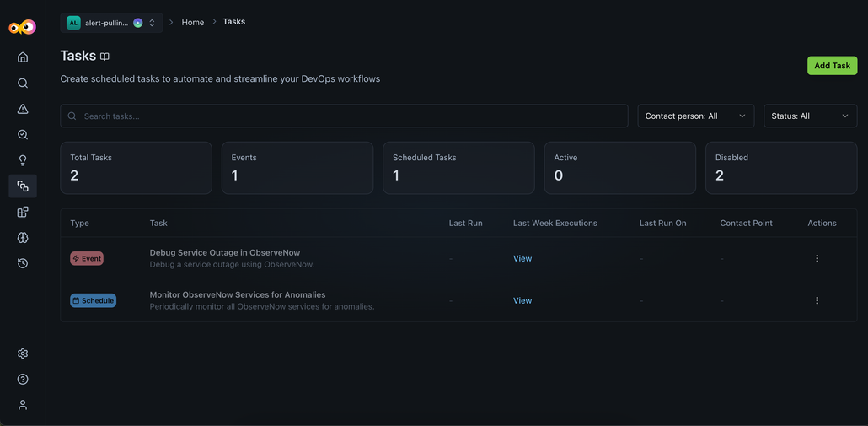
Task: Click the Events summary card
Action: (297, 168)
